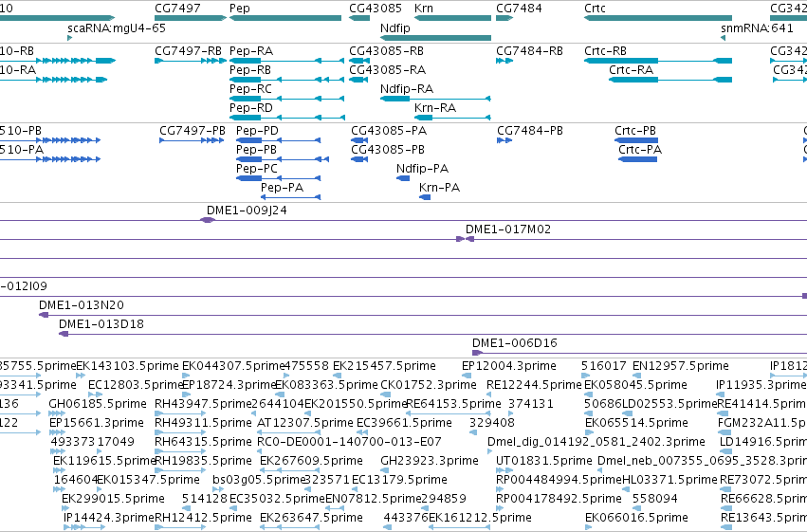Click transcript Ndfip-RA

[435, 99]
